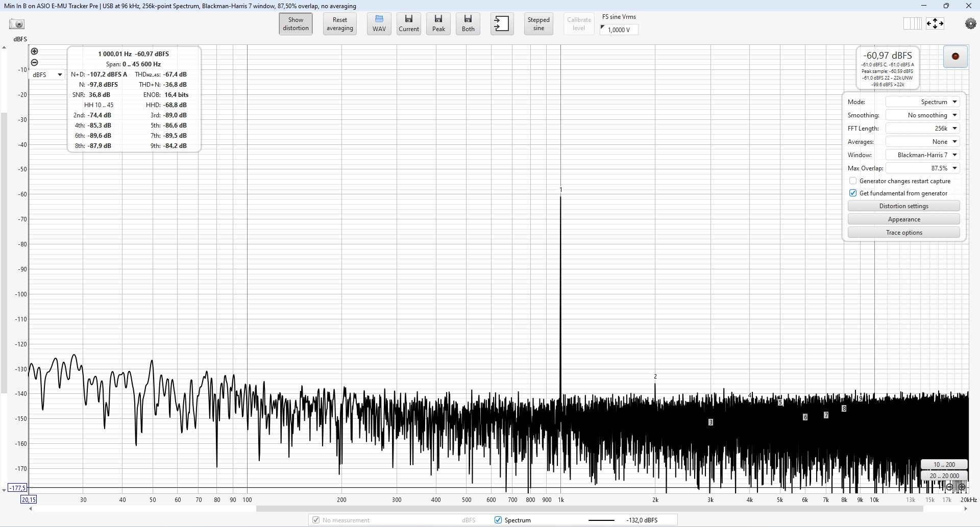The image size is (980, 527).
Task: Click the THD+N: -36,8 dB value
Action: coord(175,84)
